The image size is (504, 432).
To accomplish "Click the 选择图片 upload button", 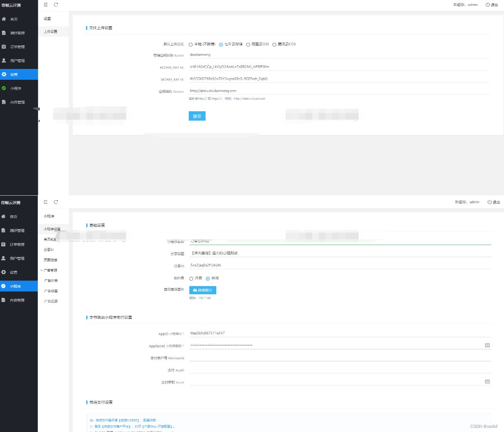I will tap(203, 290).
